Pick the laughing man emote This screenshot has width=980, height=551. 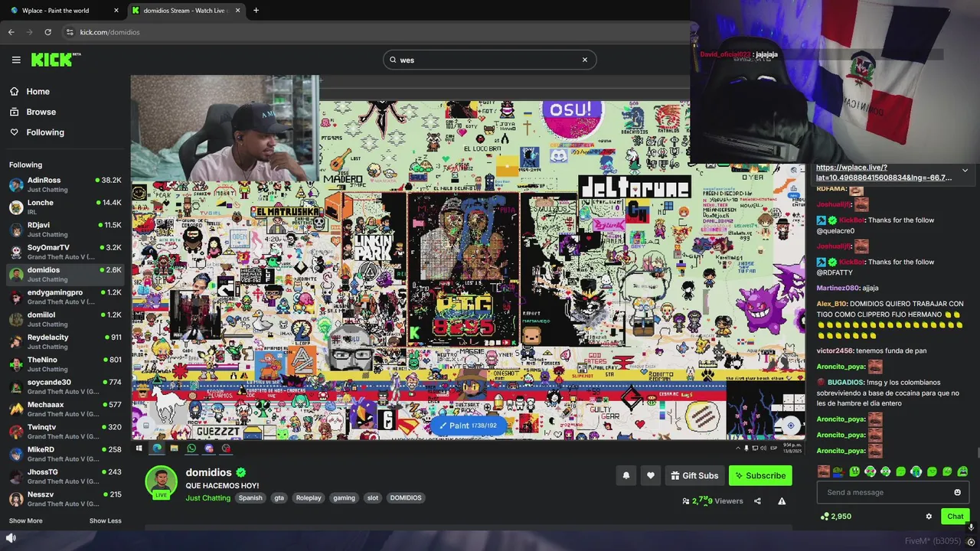pos(824,471)
